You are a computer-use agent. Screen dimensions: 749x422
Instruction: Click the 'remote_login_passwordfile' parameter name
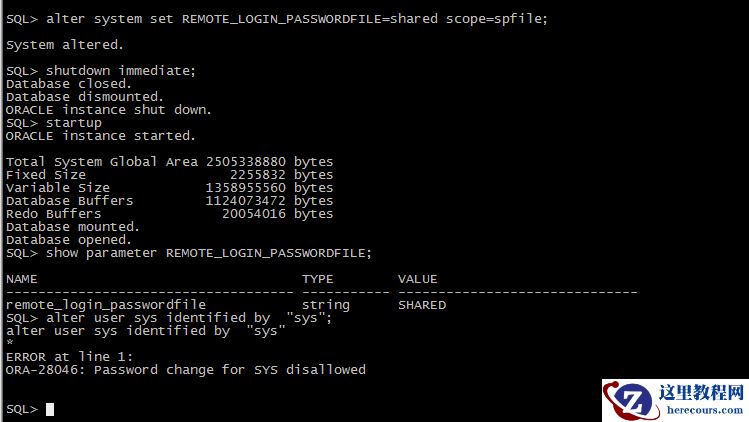coord(106,305)
